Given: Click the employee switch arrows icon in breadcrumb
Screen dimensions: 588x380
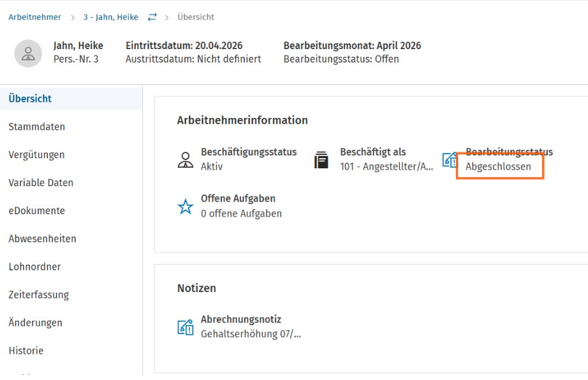Looking at the screenshot, I should [x=152, y=17].
